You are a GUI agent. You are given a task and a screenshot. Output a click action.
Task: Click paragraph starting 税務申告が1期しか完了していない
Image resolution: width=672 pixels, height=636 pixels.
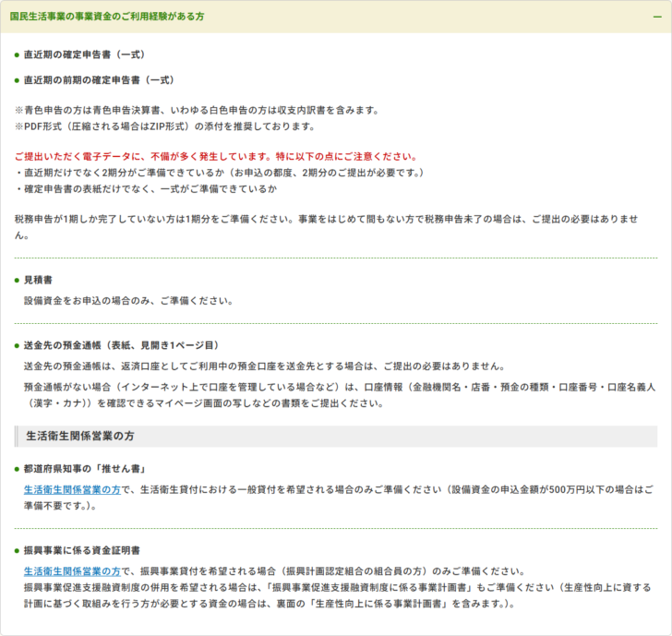click(x=327, y=227)
